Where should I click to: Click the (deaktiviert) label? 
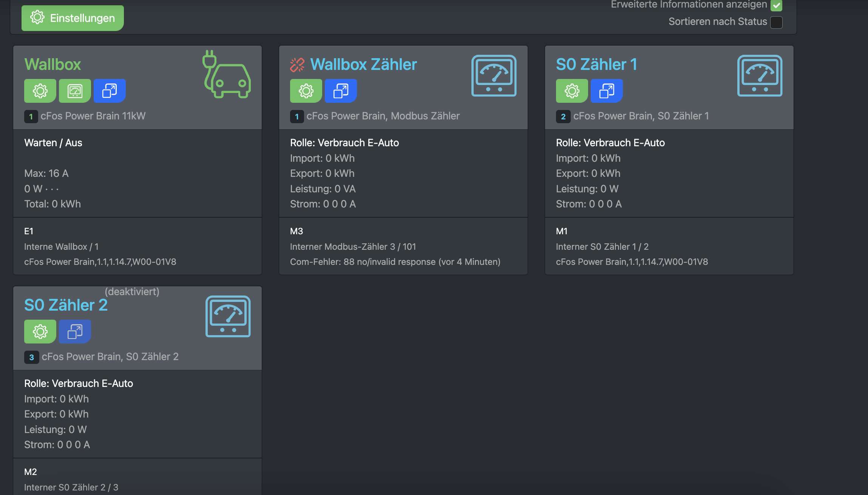pos(132,292)
